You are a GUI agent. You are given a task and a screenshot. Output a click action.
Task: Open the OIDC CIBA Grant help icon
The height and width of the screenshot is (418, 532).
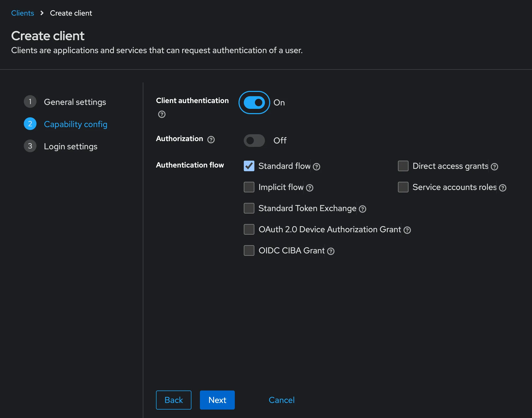331,251
